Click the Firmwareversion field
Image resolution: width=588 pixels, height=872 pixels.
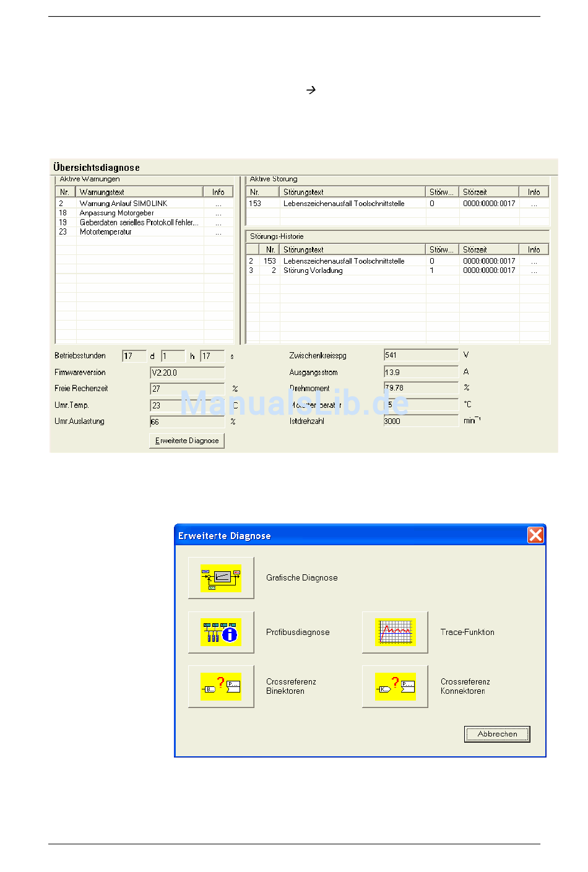(x=187, y=373)
